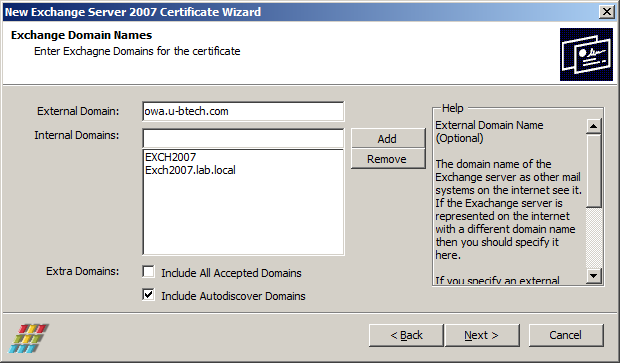620x363 pixels.
Task: Click the certificate icon in the wizard header
Action: (x=586, y=54)
